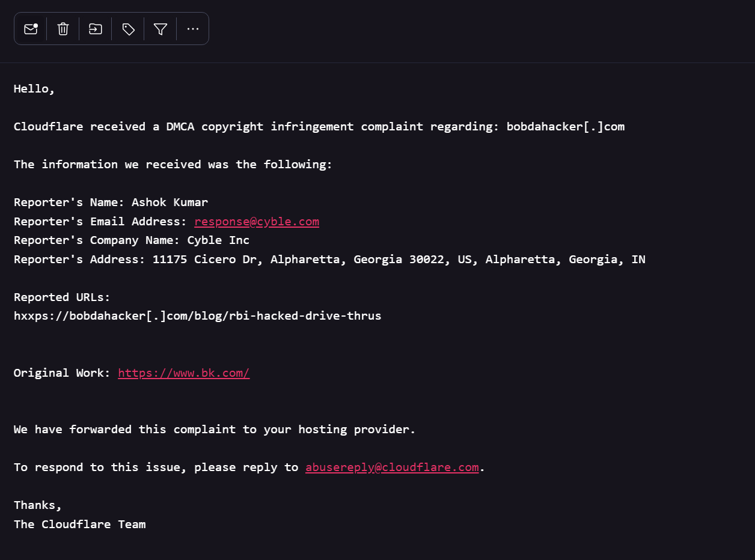This screenshot has width=755, height=560.
Task: Click "The information we received" line
Action: click(173, 165)
